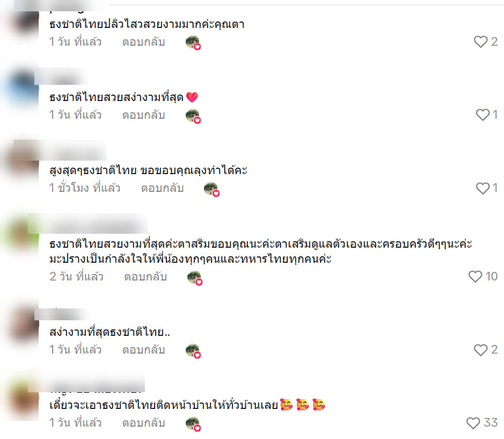Click heart icon on 10-likes comment

(x=475, y=277)
